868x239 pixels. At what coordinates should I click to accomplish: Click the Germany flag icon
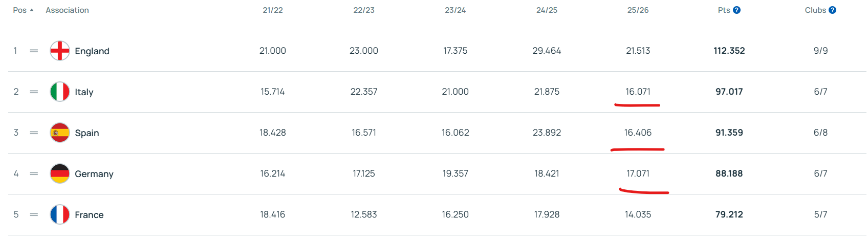pyautogui.click(x=60, y=173)
